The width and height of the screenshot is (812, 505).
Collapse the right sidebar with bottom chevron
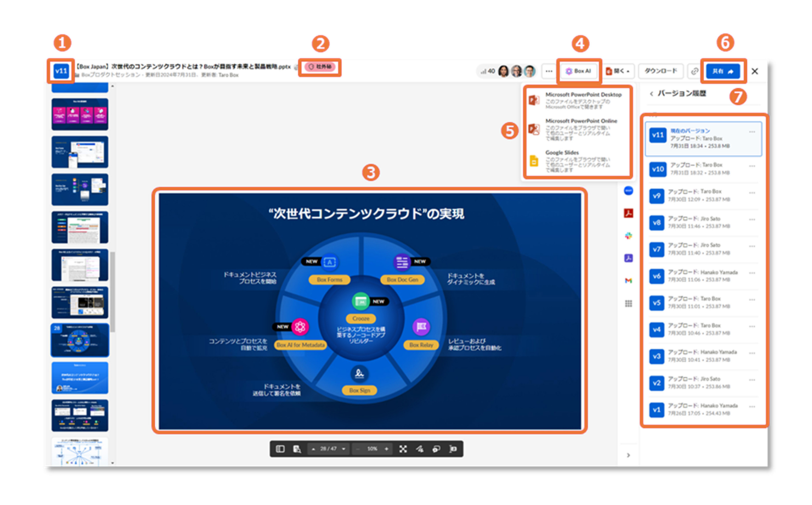pyautogui.click(x=629, y=455)
